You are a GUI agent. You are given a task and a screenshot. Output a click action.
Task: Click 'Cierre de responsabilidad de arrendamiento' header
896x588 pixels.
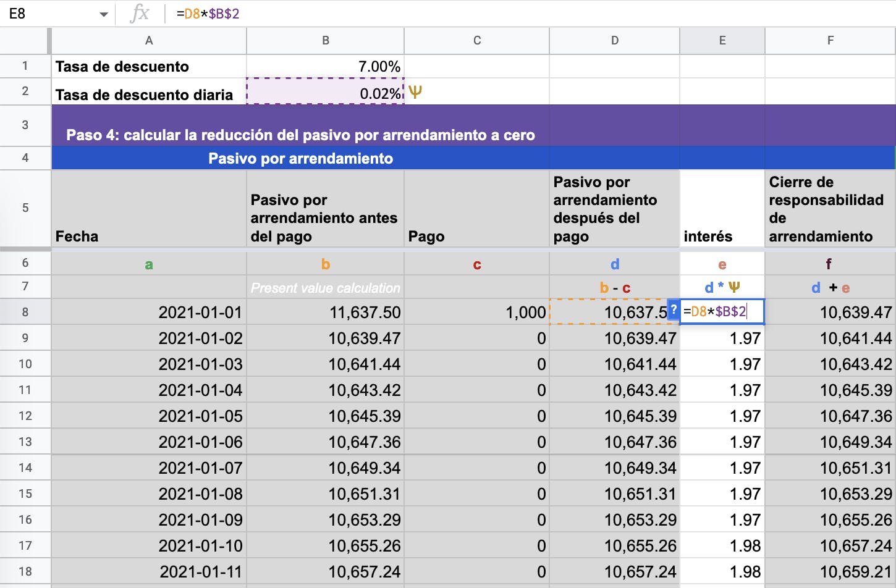coord(830,209)
